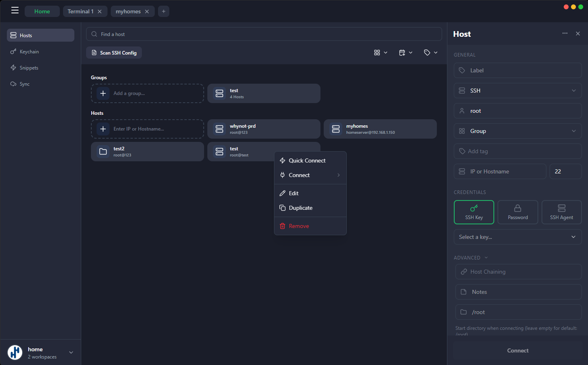Viewport: 588px width, 365px height.
Task: Select the Hosts sidebar item
Action: click(x=25, y=35)
